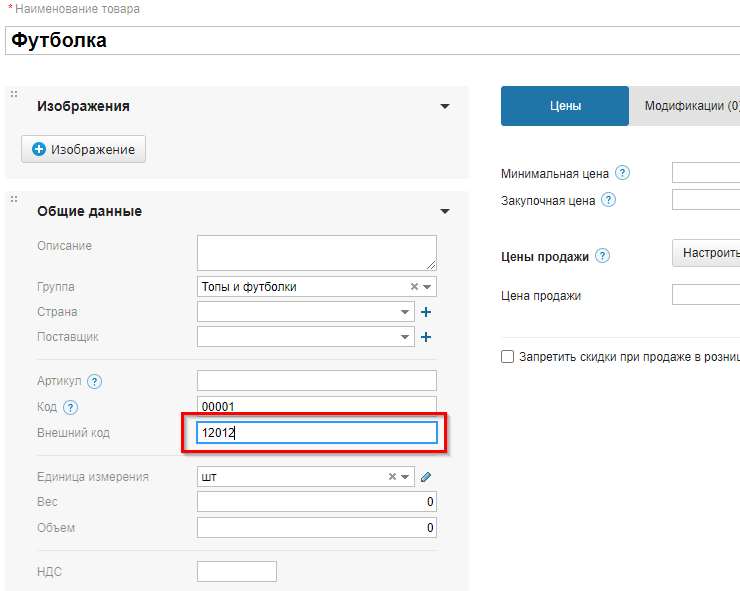Viewport: 740px width, 591px height.
Task: Open help for Закупочная цена
Action: tap(609, 200)
